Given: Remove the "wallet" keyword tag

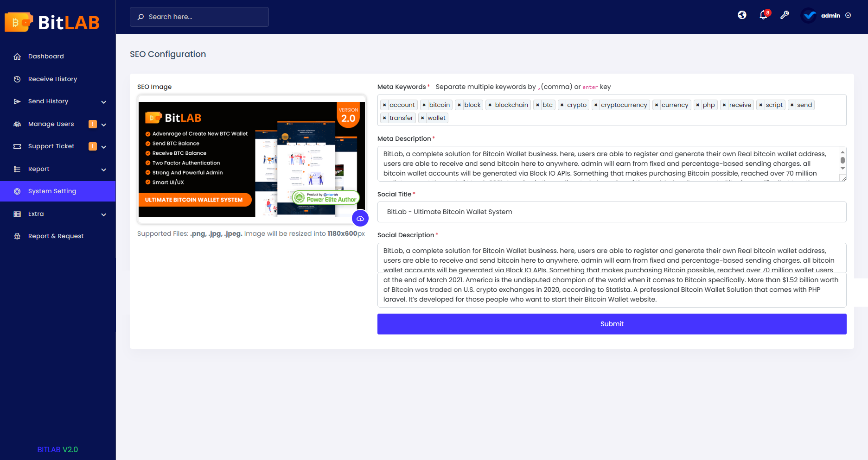Looking at the screenshot, I should click(x=422, y=118).
